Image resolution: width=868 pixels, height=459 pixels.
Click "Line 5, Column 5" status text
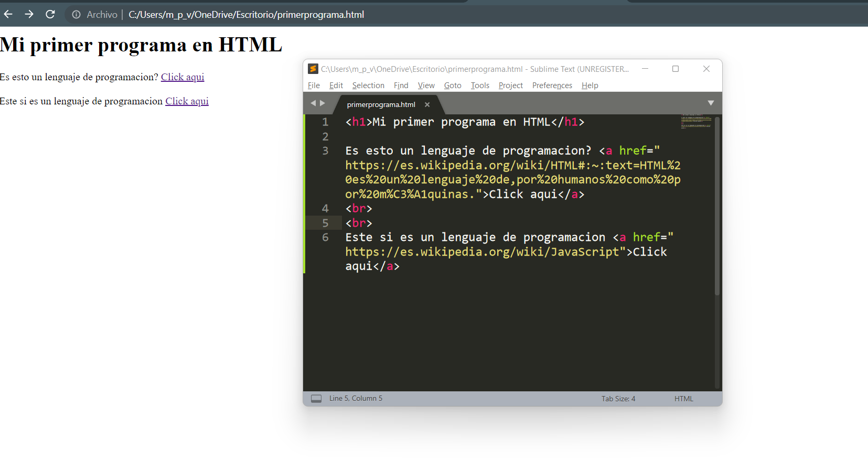[356, 399]
